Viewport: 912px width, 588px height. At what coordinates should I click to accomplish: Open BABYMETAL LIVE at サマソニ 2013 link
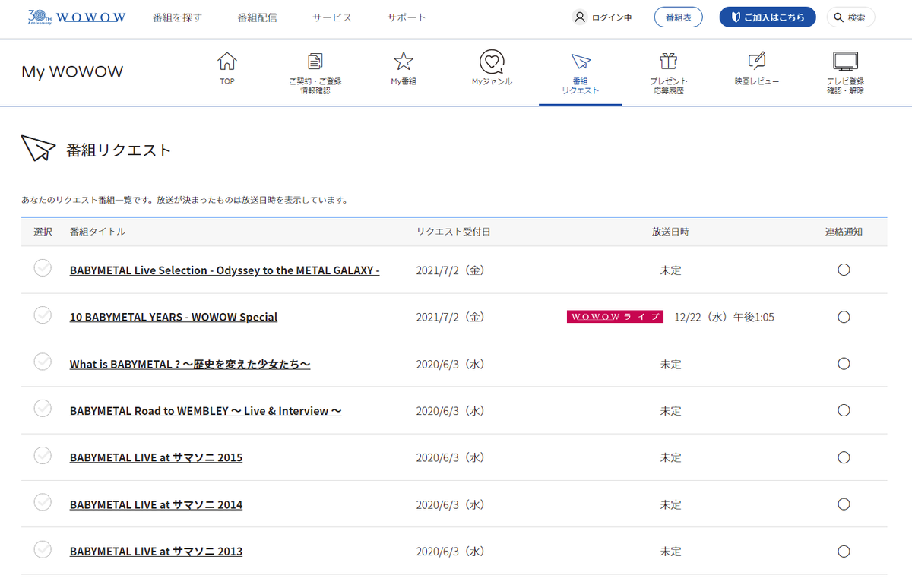tap(156, 552)
